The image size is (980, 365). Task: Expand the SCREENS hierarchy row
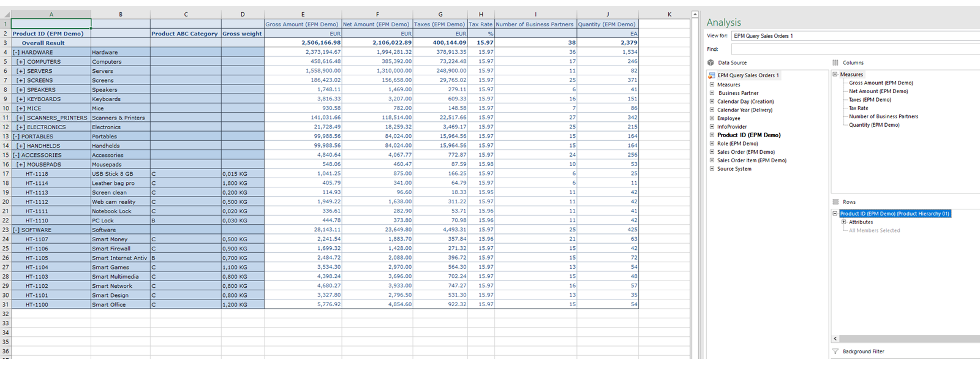pyautogui.click(x=21, y=80)
